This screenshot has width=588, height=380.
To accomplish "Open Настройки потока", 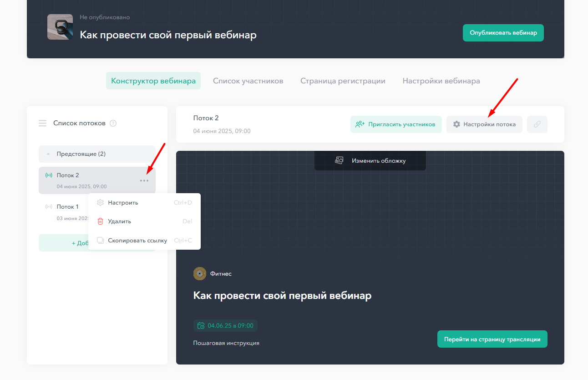I will pyautogui.click(x=484, y=124).
